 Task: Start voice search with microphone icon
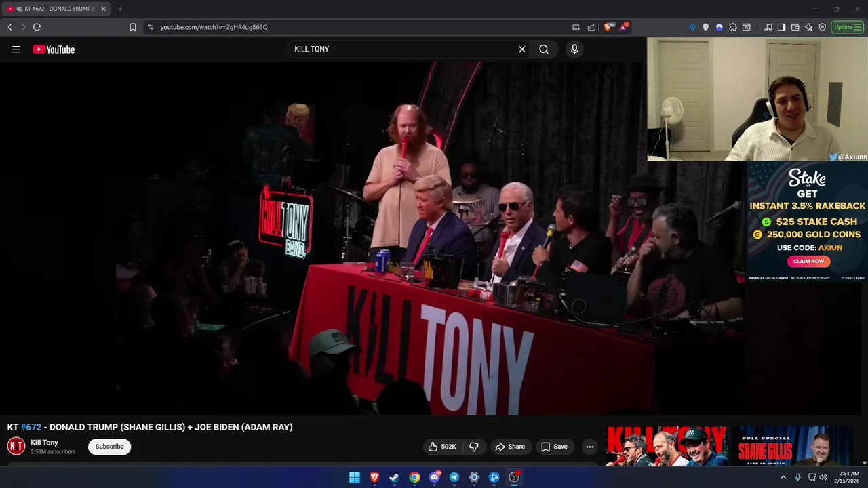pos(574,49)
